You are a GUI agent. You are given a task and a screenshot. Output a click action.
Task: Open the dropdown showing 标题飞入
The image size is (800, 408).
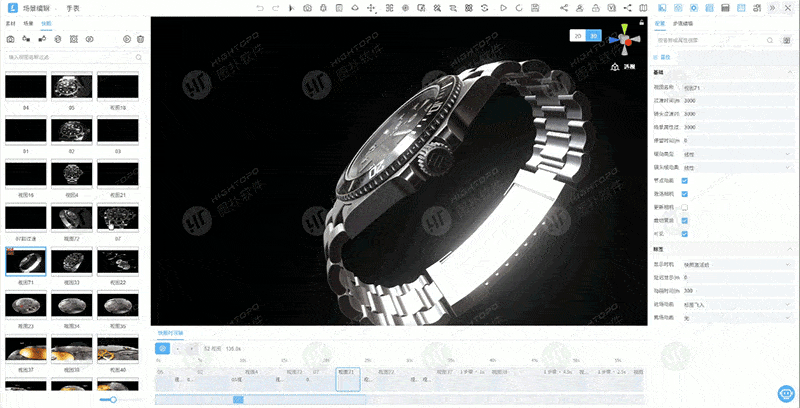tap(737, 304)
